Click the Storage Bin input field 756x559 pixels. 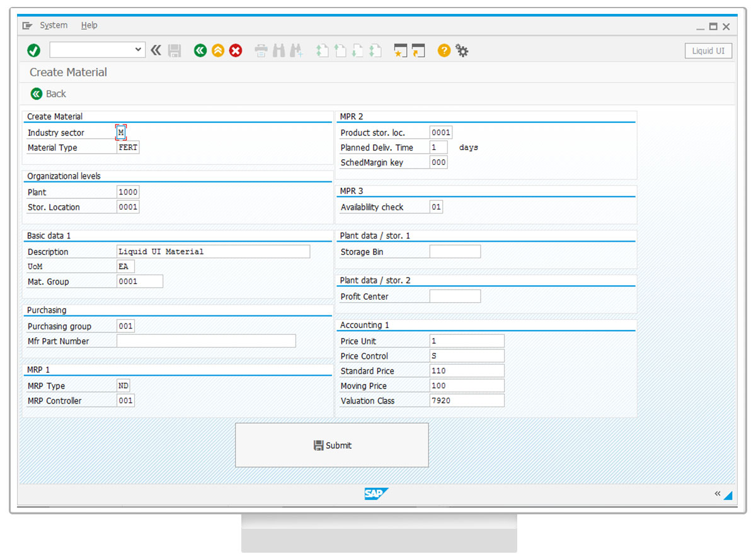[455, 252]
